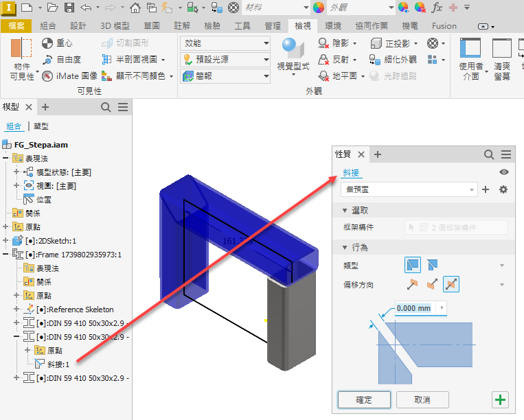Open advanced settings gear in miter panel
Viewport: 524px width, 420px height.
(x=503, y=189)
